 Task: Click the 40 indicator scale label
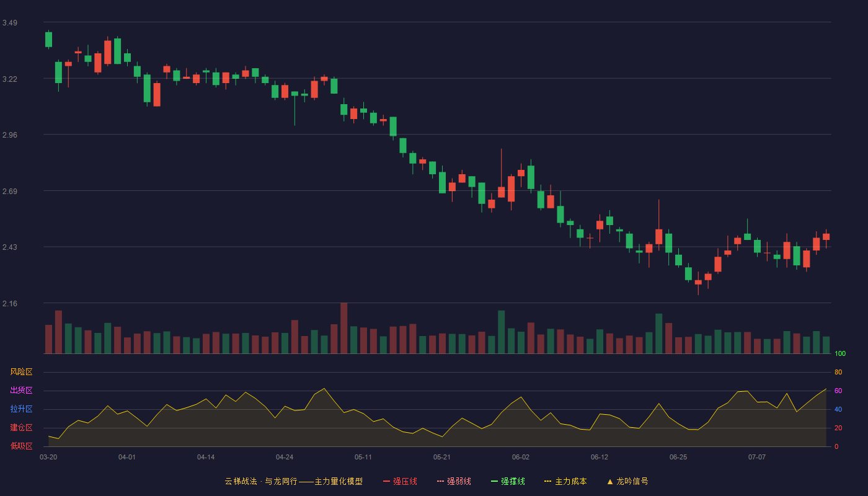[838, 409]
